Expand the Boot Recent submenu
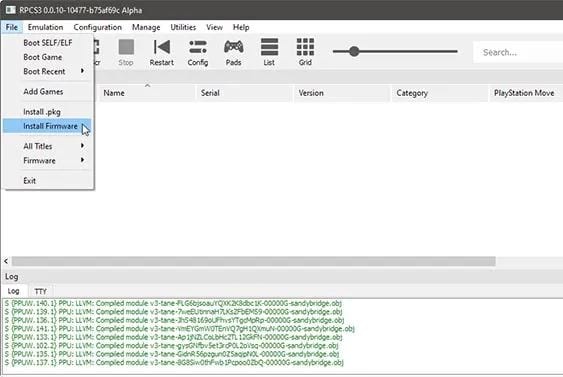 [47, 71]
